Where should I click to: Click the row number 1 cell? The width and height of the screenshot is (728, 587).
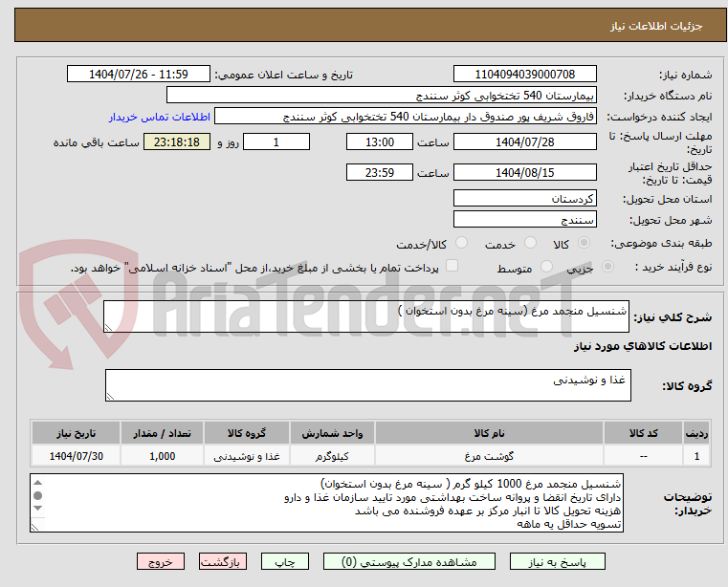[x=696, y=456]
